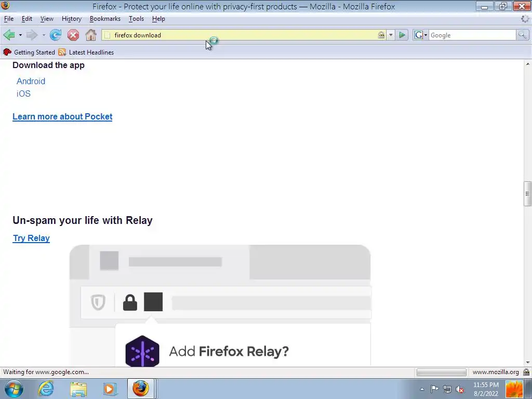Viewport: 532px width, 399px height.
Task: Open the forward history dropdown arrow
Action: 44,35
